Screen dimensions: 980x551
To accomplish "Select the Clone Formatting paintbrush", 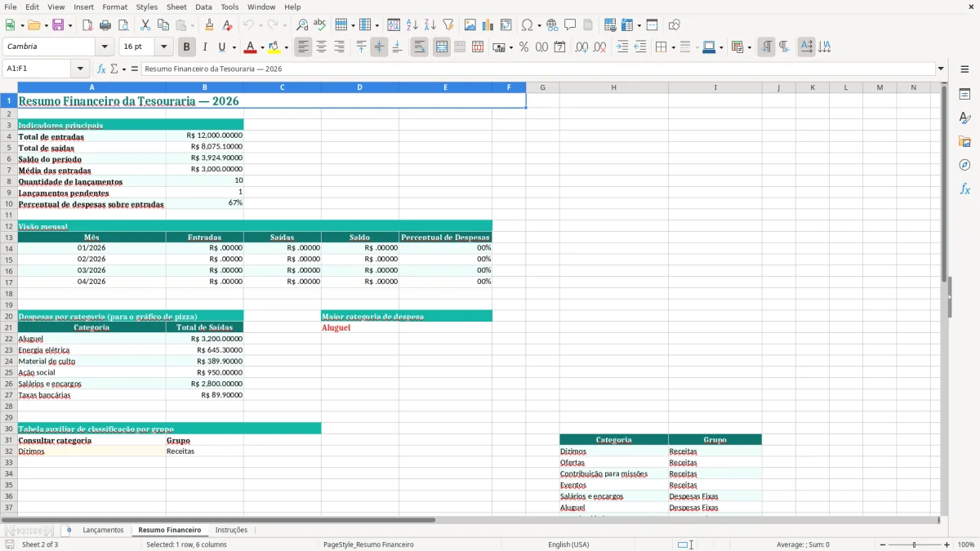I will pos(209,25).
